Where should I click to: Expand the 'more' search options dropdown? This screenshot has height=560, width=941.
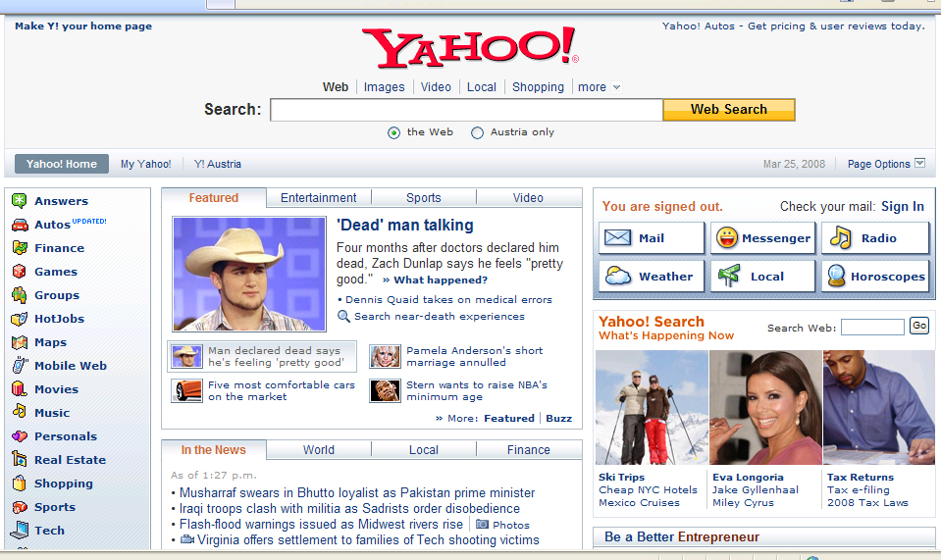tap(616, 87)
